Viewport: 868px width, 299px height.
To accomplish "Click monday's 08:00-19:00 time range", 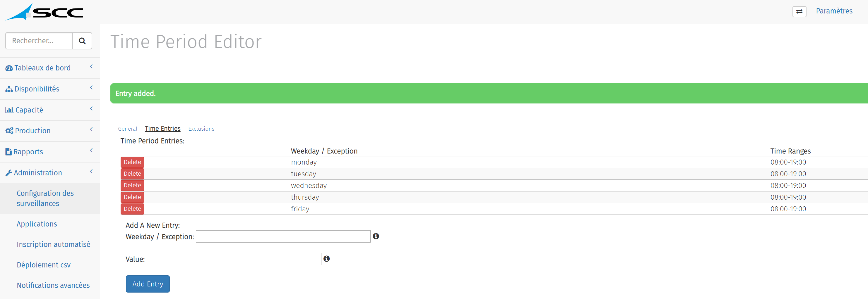I will click(788, 162).
